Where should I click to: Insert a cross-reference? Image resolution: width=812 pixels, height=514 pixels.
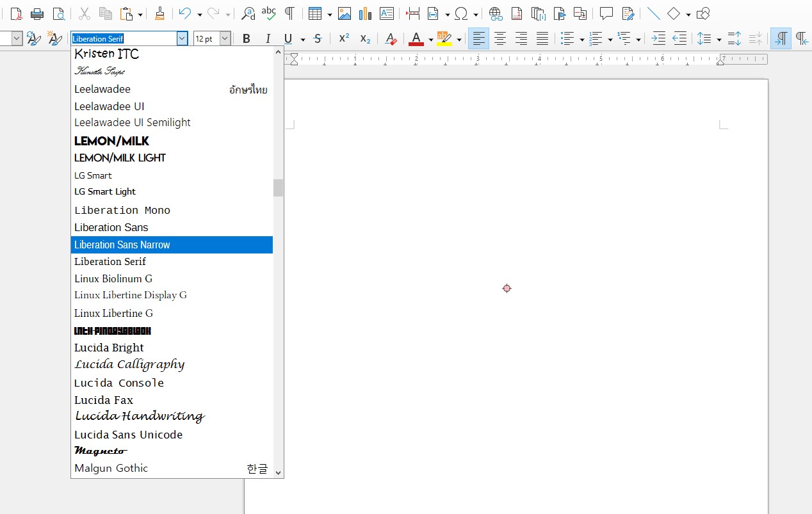point(580,13)
